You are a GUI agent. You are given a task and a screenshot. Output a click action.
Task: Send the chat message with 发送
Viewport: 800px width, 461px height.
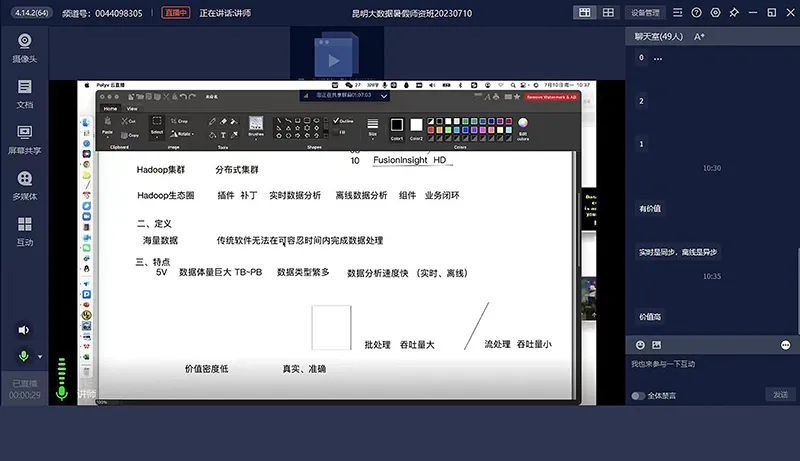(781, 395)
